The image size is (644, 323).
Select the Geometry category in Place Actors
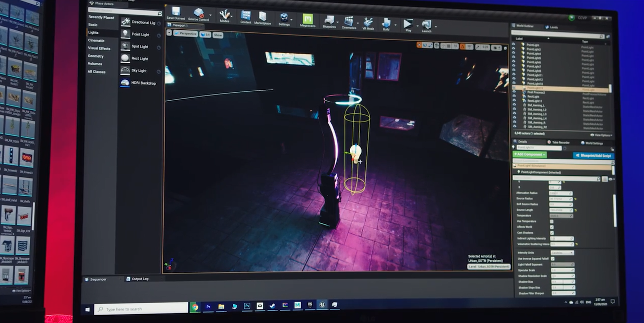[x=96, y=56]
